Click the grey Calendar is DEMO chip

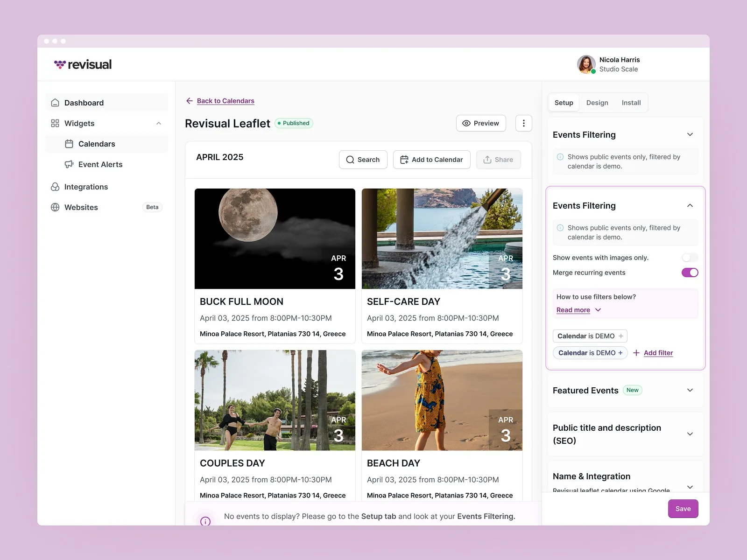pyautogui.click(x=590, y=336)
